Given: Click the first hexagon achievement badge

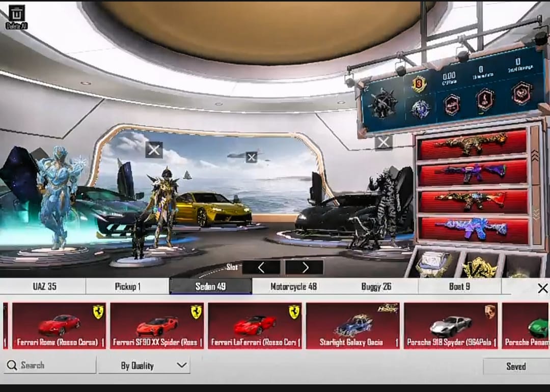Looking at the screenshot, I should [452, 105].
